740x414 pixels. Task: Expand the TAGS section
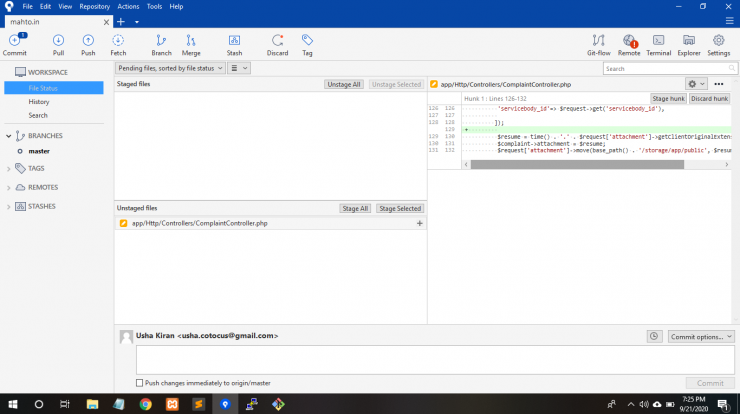[8, 169]
